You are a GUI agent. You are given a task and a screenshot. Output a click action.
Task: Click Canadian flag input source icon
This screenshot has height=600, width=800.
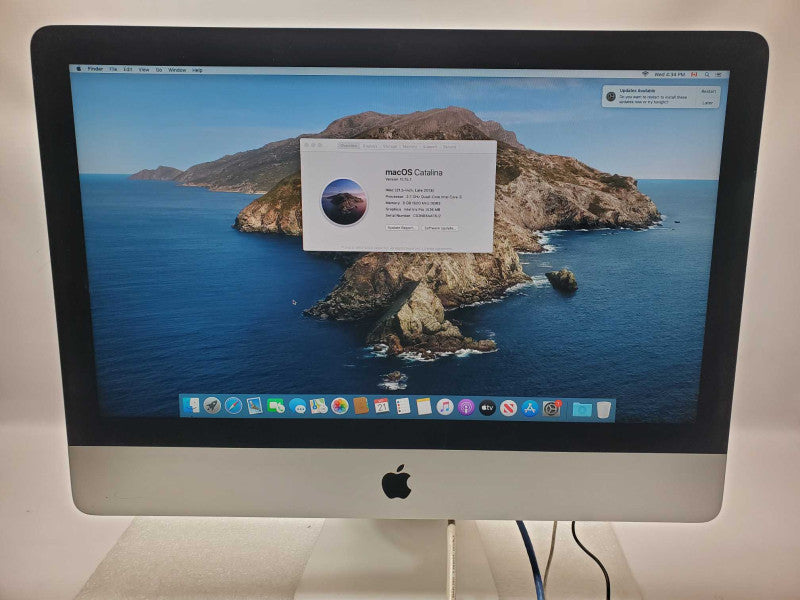click(694, 74)
